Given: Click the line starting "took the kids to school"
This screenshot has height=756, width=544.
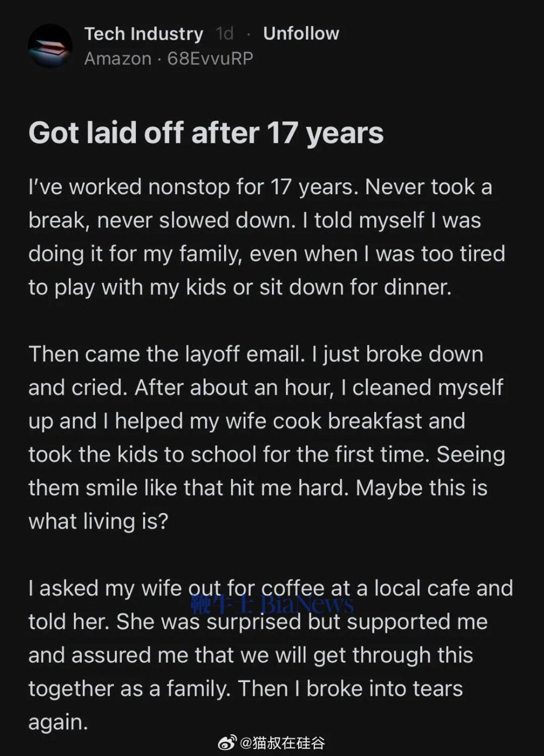Looking at the screenshot, I should [267, 455].
